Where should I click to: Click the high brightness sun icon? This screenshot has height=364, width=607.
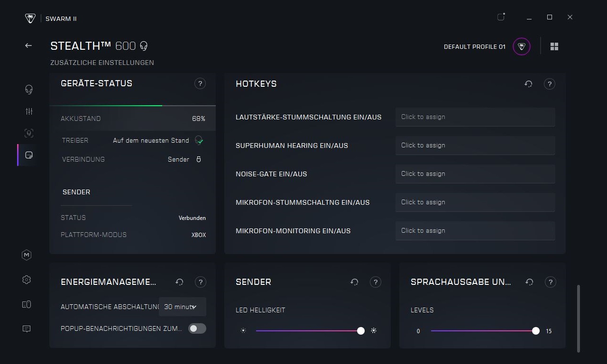click(374, 330)
